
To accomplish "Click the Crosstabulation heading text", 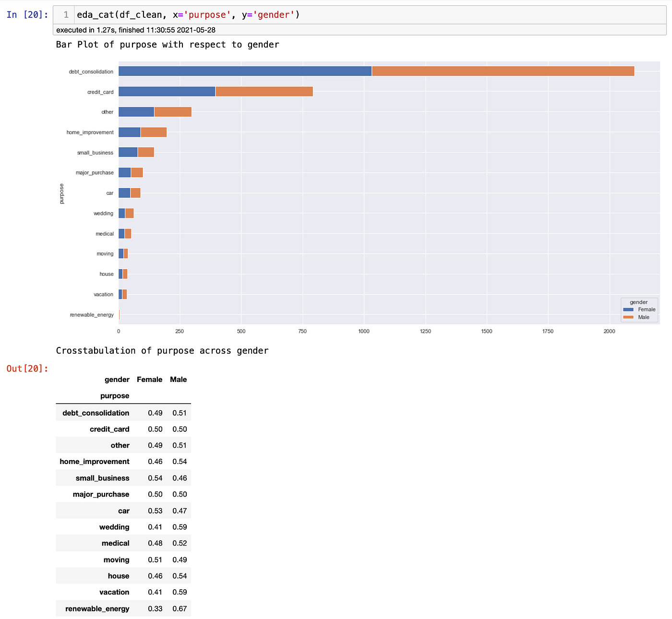I will pos(162,350).
